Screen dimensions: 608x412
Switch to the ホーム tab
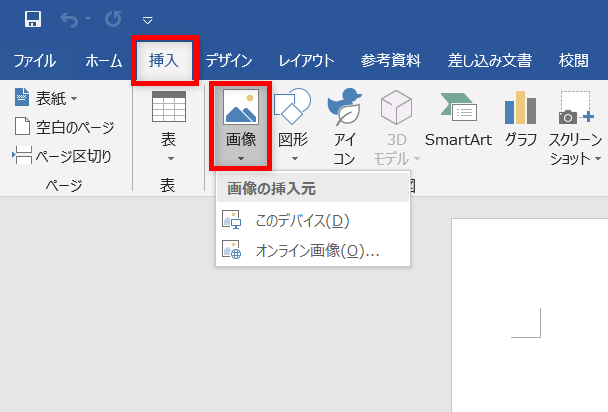(x=103, y=61)
